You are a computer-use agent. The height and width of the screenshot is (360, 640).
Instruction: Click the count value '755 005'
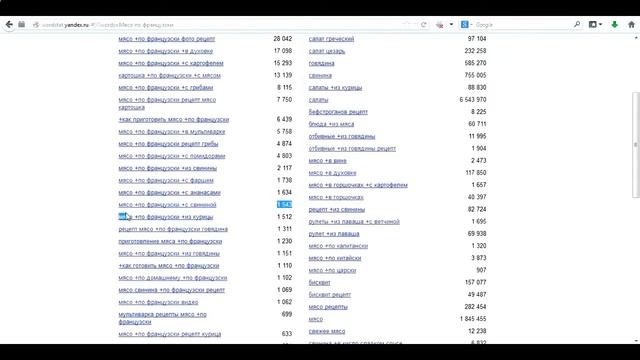coord(475,75)
